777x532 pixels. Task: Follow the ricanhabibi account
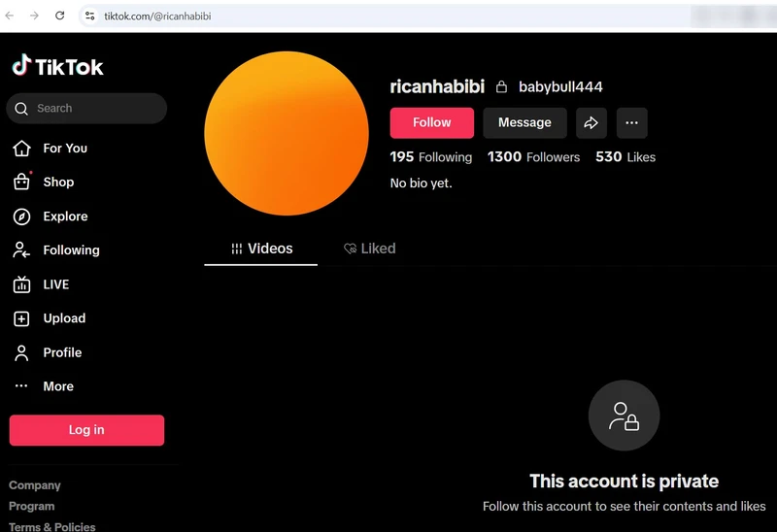(431, 123)
